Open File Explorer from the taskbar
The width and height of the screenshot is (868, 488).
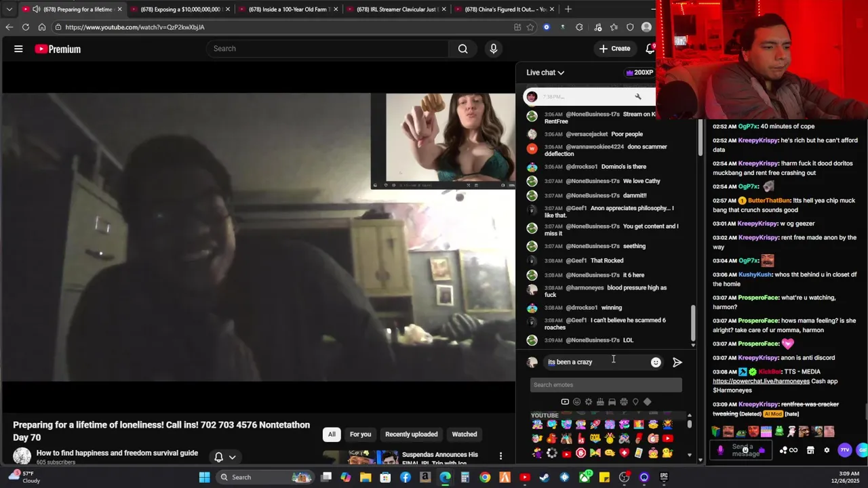pyautogui.click(x=366, y=477)
